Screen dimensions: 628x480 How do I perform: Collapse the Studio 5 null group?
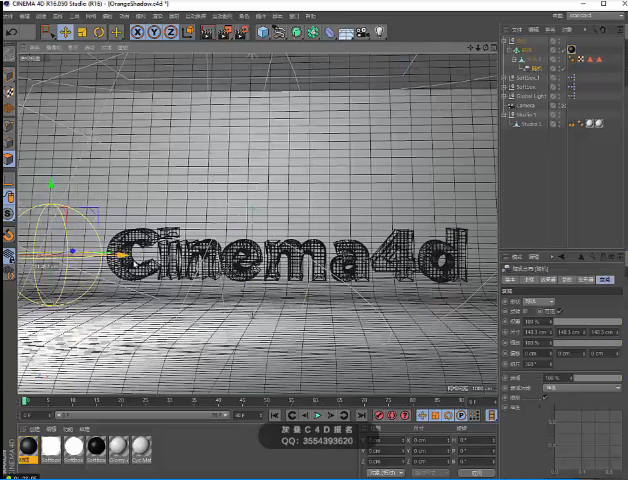[504, 115]
